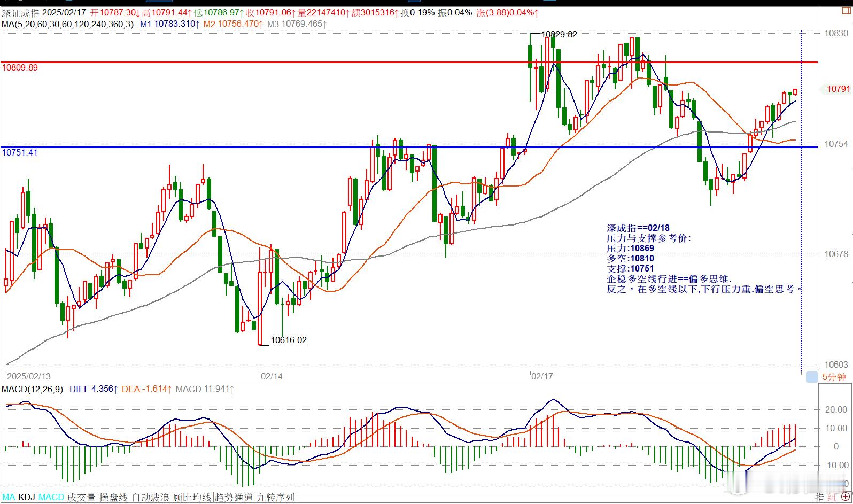Click the M1 10783.310 moving average value
The image size is (853, 504).
pyautogui.click(x=170, y=24)
